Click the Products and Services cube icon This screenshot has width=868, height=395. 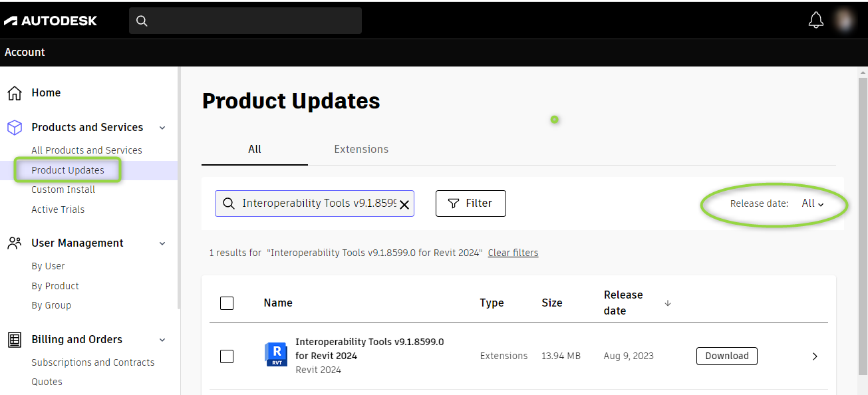(x=15, y=128)
